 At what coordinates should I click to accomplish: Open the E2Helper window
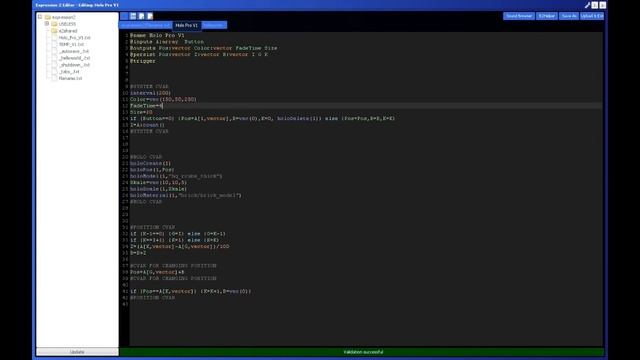coord(547,16)
